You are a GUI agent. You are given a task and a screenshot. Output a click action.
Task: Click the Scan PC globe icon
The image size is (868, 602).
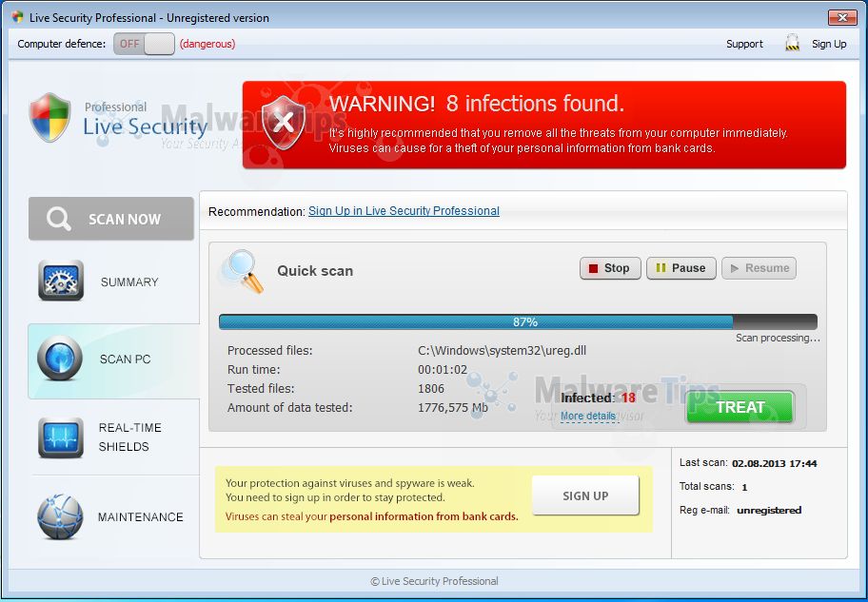pos(60,358)
